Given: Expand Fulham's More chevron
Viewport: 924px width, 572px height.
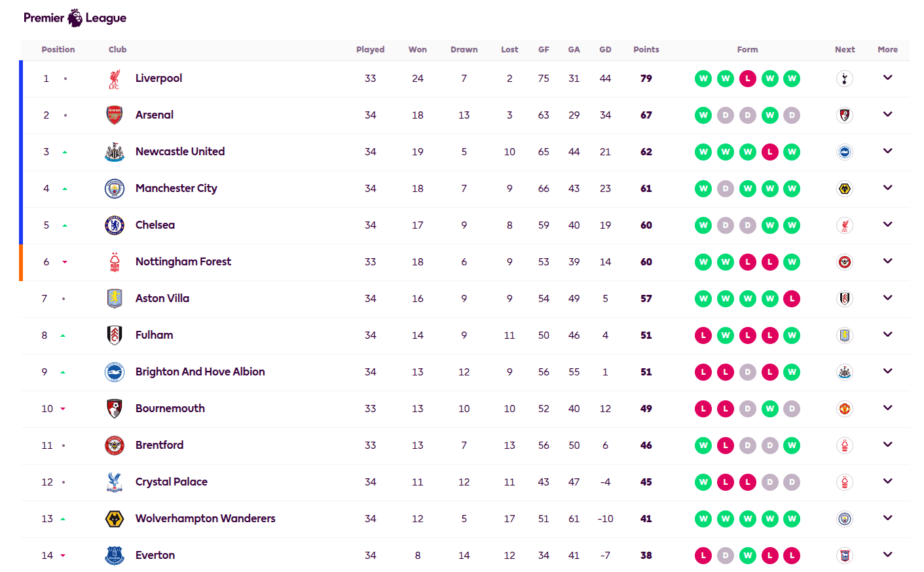Looking at the screenshot, I should tap(888, 334).
